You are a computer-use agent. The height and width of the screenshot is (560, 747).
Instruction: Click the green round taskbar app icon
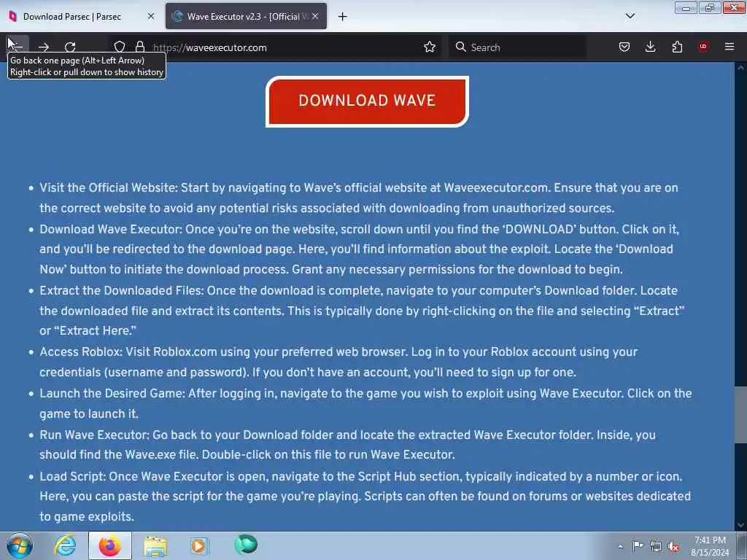(x=246, y=544)
